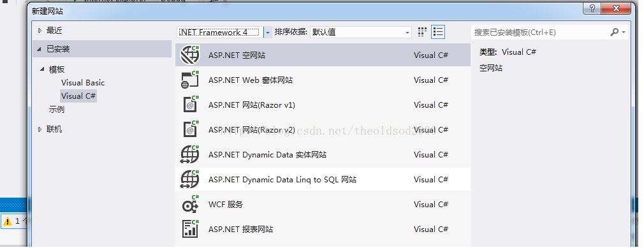Viewport: 644px width, 248px height.
Task: Click the Dynamic Data 实体网站 template icon
Action: click(x=190, y=154)
